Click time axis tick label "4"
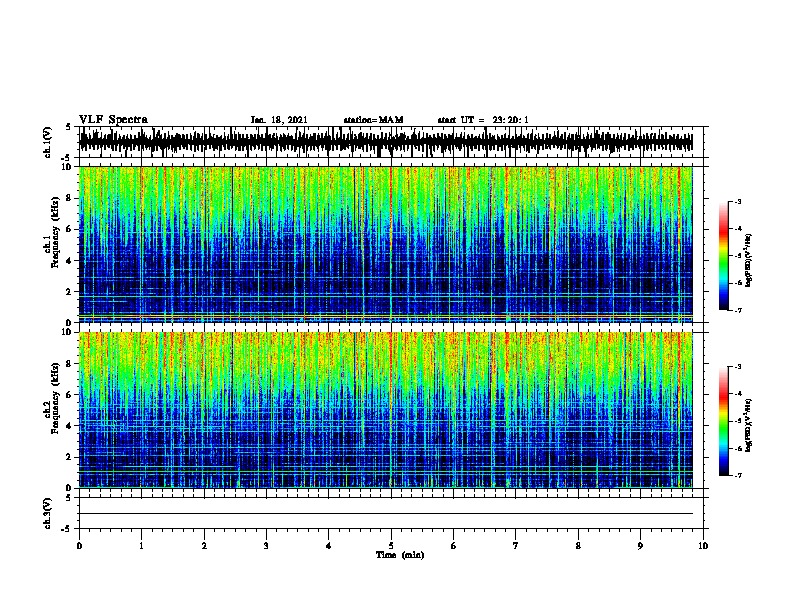The image size is (792, 612). (329, 546)
